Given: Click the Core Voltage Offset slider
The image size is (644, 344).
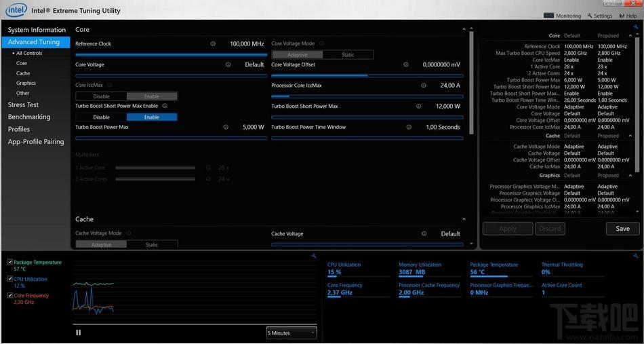Looking at the screenshot, I should (x=367, y=75).
